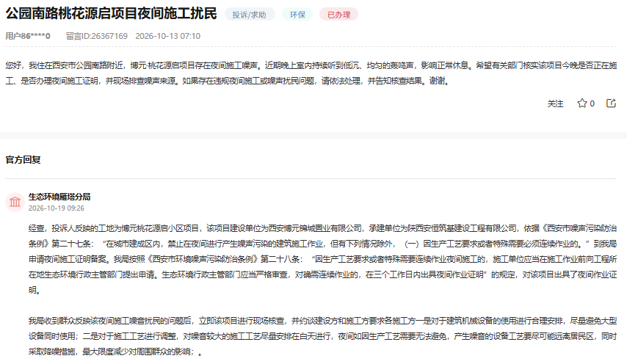
Task: Select the message ID 留言ID:26367169
Action: pos(97,36)
